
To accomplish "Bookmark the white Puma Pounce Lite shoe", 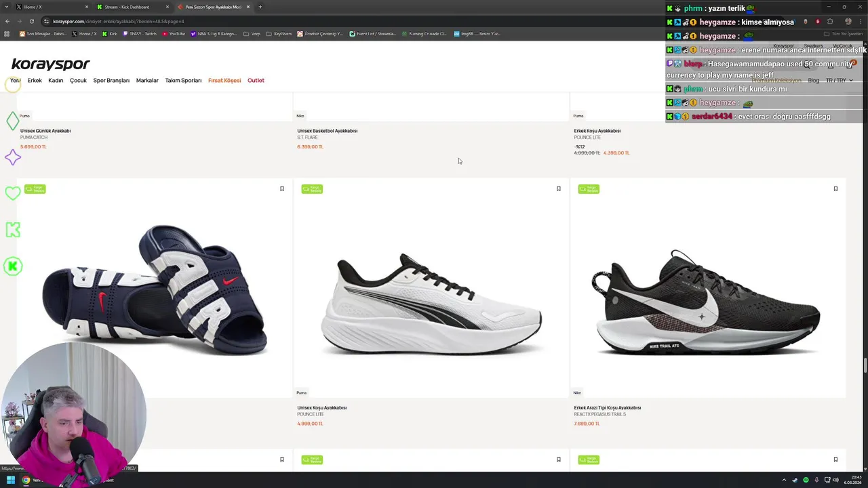I will click(x=559, y=189).
